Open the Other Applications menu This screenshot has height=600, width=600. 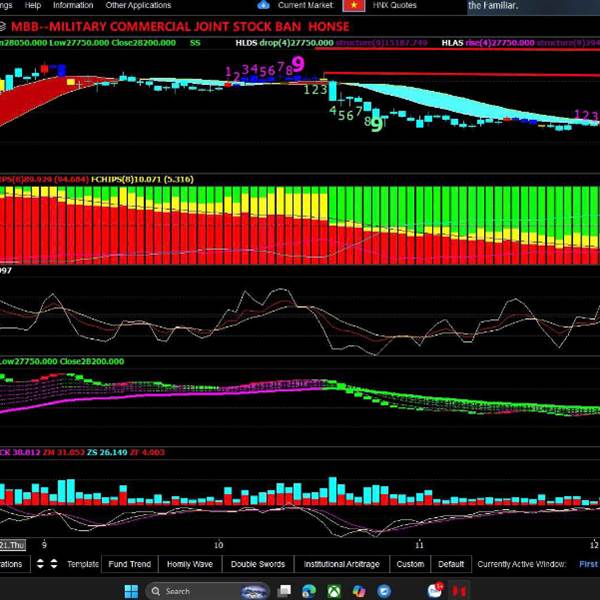tap(139, 5)
